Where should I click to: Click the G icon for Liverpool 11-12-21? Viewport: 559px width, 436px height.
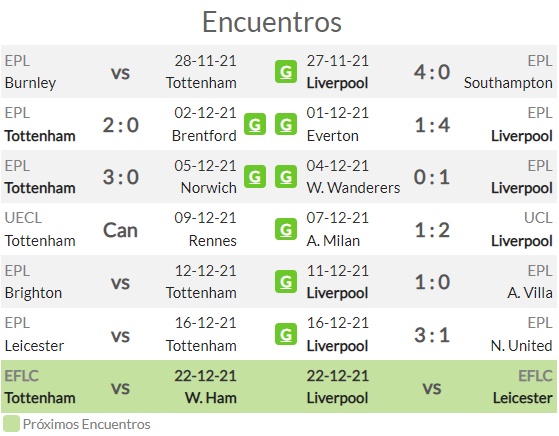pos(286,282)
